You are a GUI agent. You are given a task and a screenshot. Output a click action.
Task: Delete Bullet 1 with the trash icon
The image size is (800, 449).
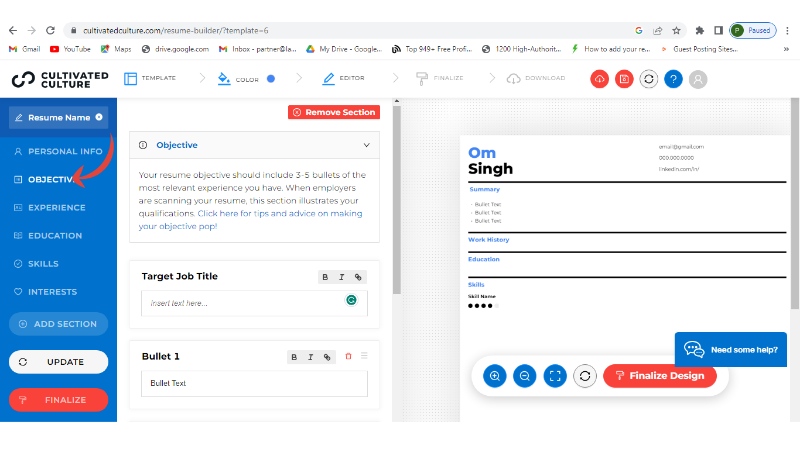click(348, 357)
